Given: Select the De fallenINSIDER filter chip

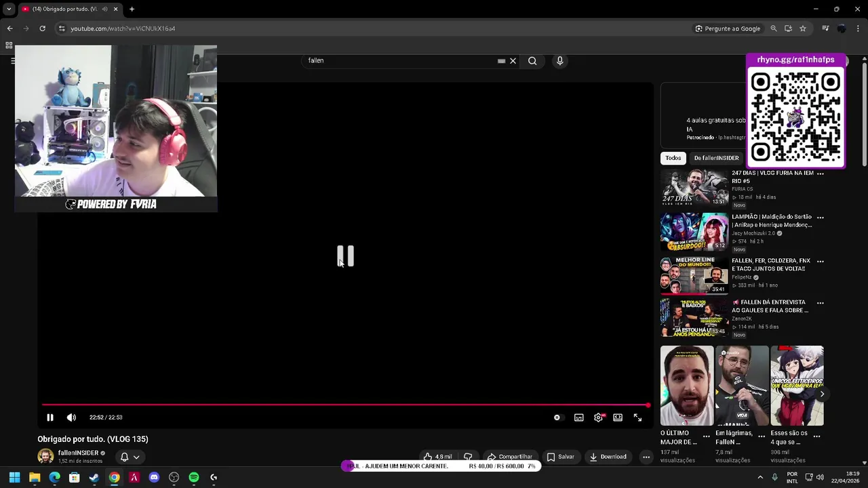Looking at the screenshot, I should click(x=716, y=158).
